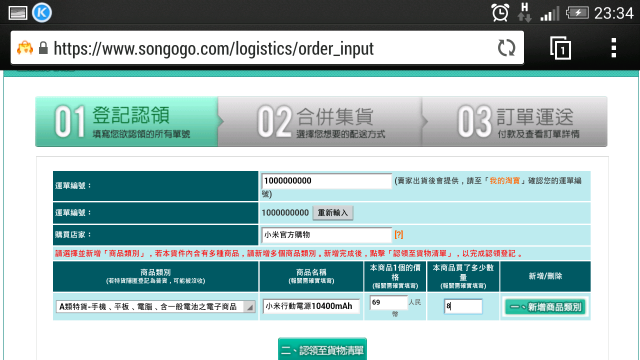This screenshot has width=640, height=360.
Task: Tap the screenshot notification icon
Action: 18,13
